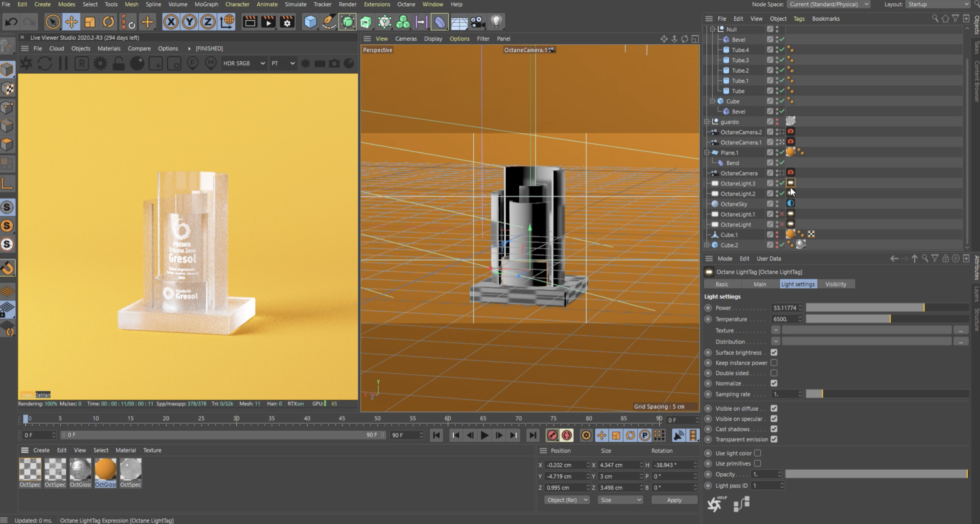The height and width of the screenshot is (524, 980).
Task: Click the Apply button in coordinates panel
Action: [674, 500]
